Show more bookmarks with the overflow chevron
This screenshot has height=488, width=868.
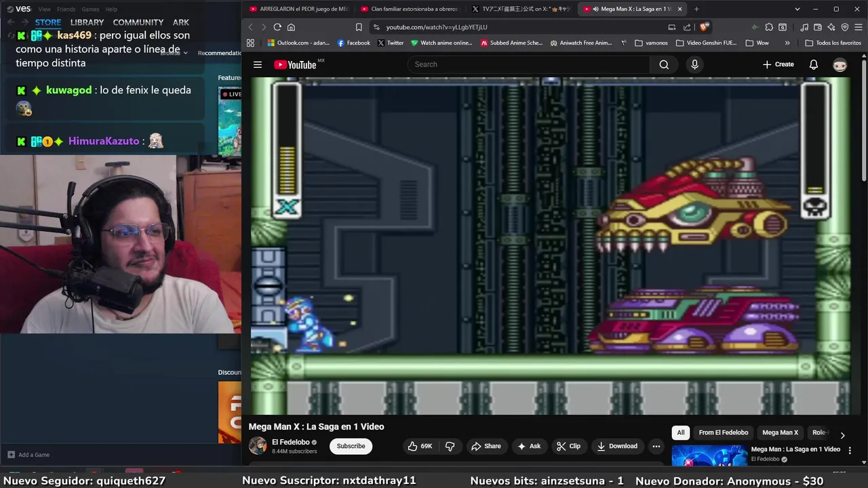787,43
